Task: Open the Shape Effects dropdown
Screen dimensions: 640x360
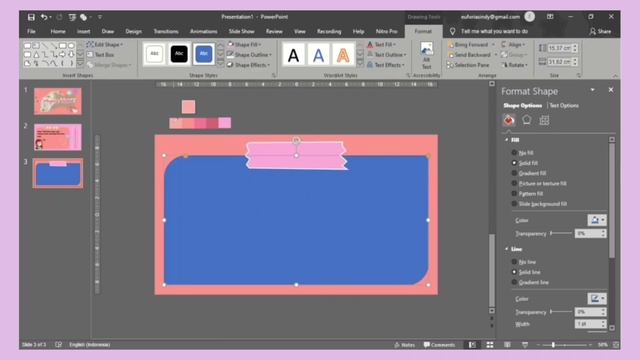Action: pyautogui.click(x=248, y=65)
